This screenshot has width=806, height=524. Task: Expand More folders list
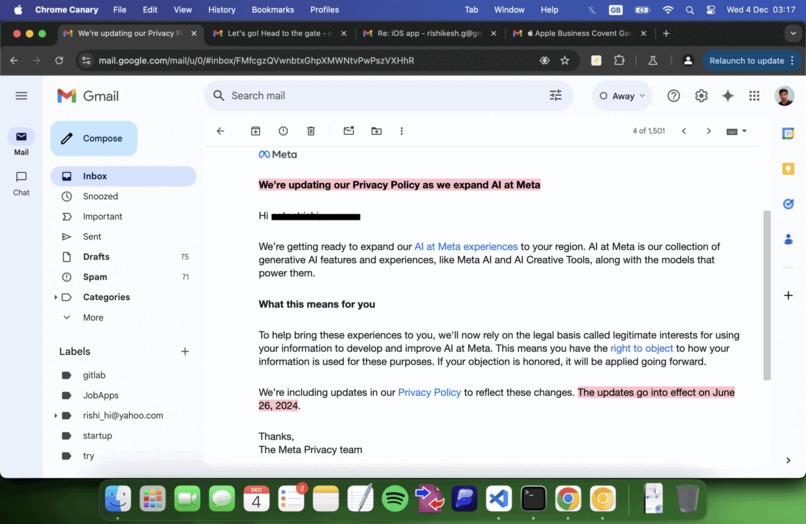pyautogui.click(x=123, y=317)
